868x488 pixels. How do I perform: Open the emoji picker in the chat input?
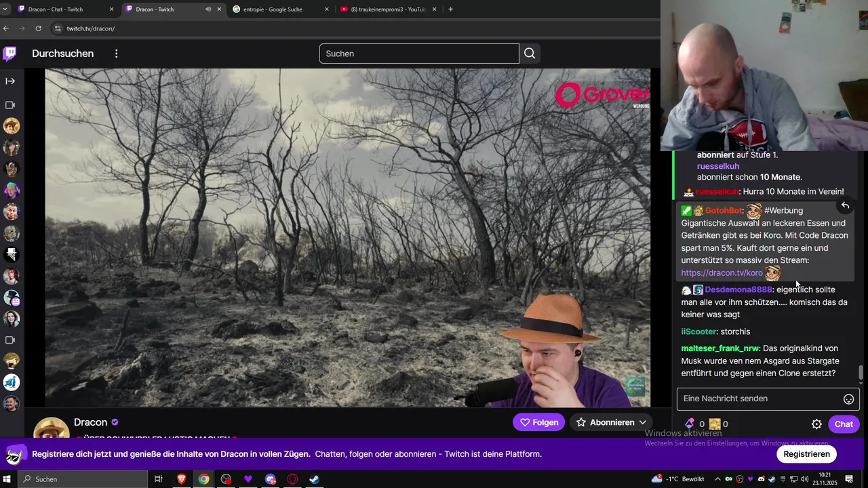coord(848,399)
